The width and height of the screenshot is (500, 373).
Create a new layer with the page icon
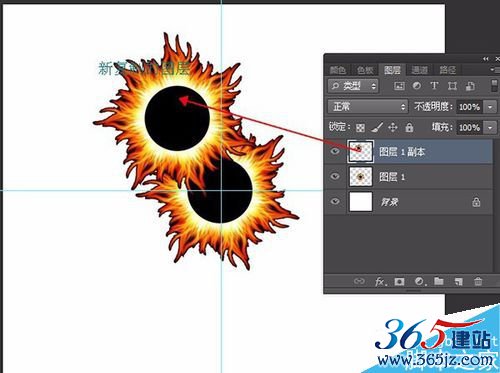tap(458, 282)
